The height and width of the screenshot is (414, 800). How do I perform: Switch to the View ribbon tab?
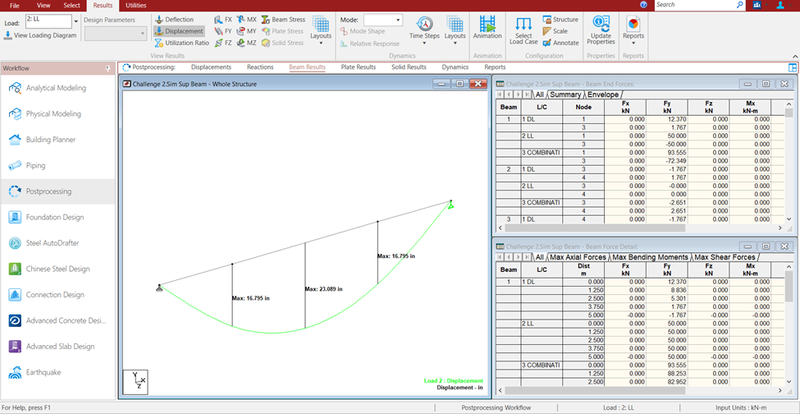(x=43, y=5)
